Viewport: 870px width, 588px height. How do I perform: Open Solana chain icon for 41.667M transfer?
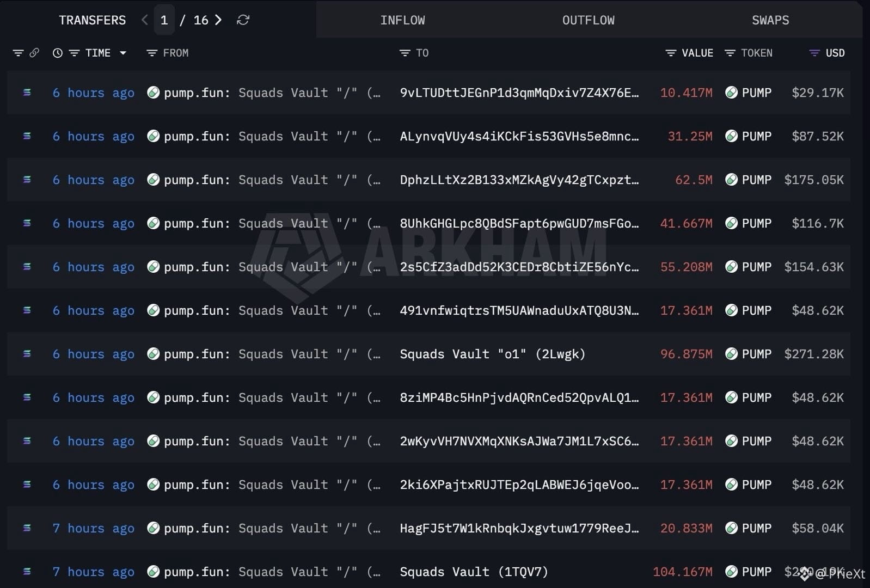click(27, 223)
